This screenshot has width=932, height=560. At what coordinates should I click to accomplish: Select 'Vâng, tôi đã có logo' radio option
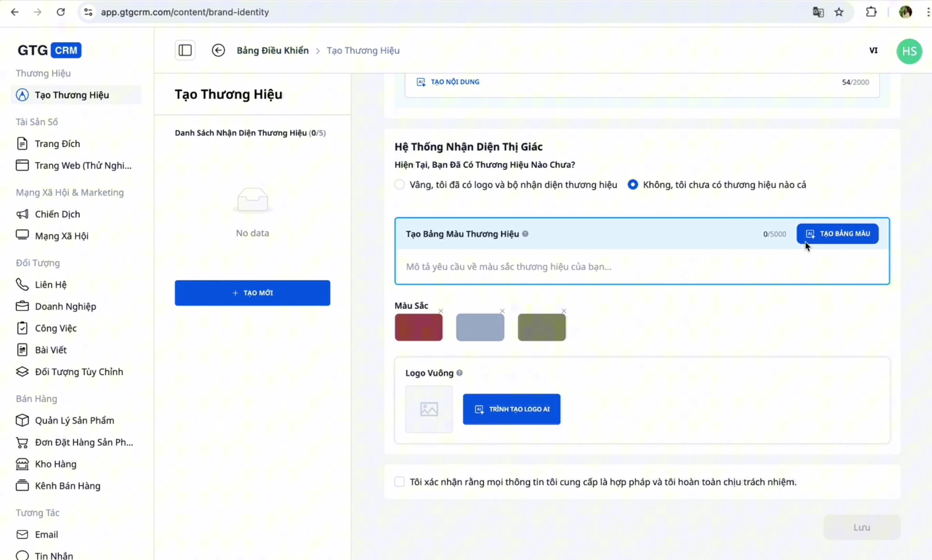click(x=400, y=185)
